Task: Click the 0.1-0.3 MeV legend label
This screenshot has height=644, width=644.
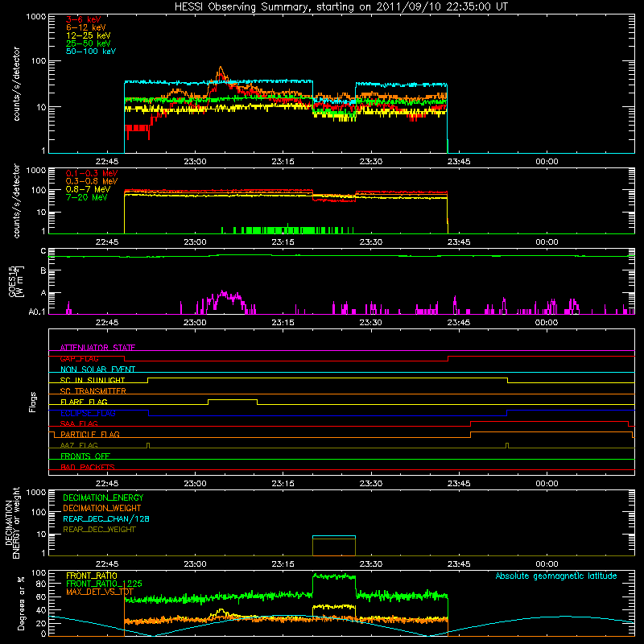Action: pos(92,173)
